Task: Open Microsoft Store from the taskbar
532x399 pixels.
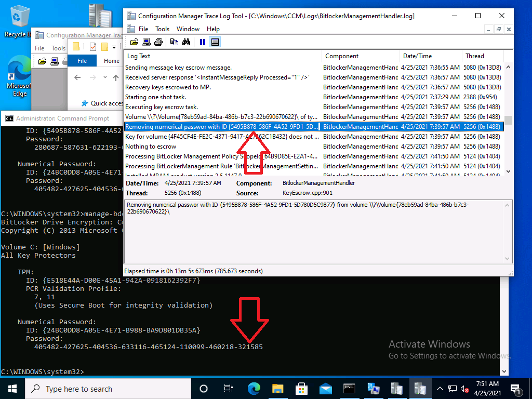Action: 301,389
